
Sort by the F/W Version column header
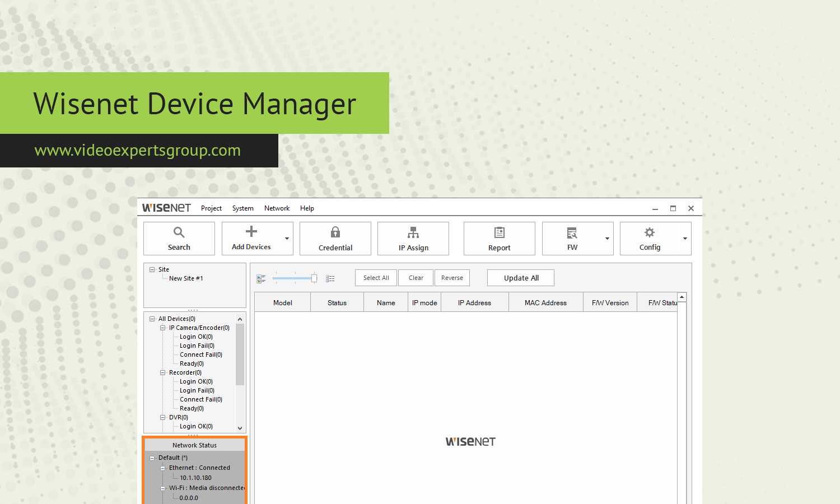[610, 302]
